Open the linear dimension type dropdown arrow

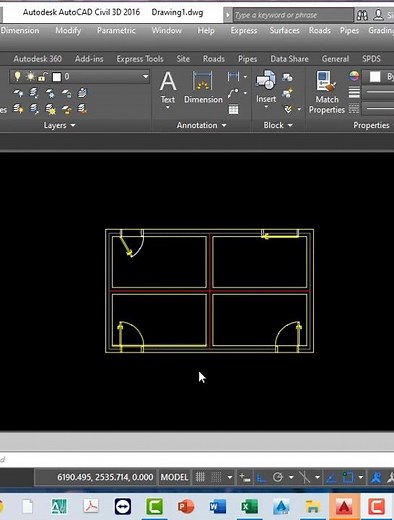pos(245,77)
